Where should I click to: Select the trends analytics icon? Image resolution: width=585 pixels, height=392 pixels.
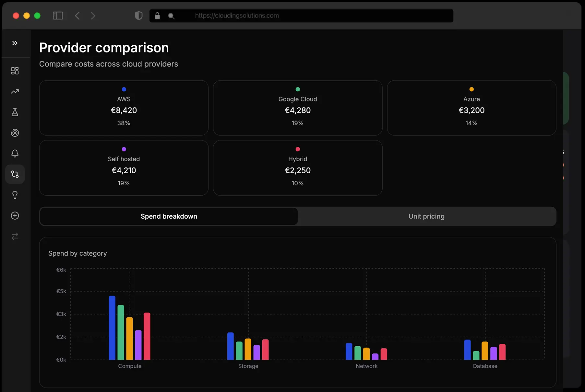pyautogui.click(x=15, y=92)
